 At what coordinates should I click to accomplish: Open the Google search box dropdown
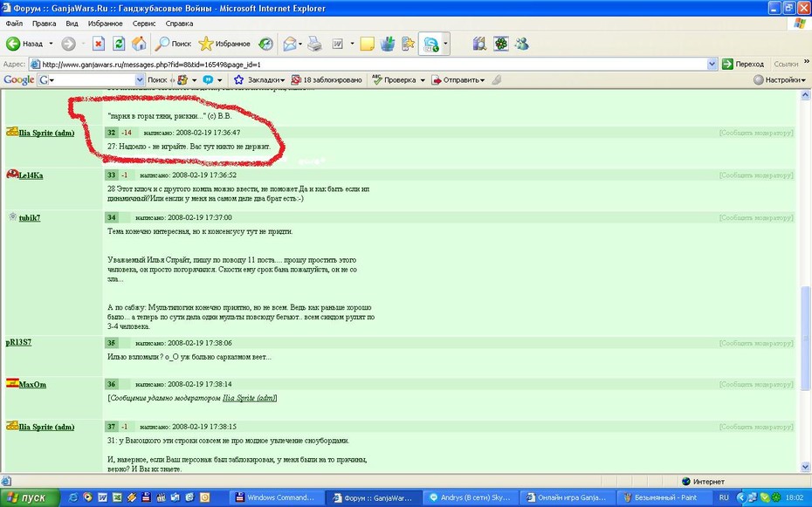tap(140, 79)
